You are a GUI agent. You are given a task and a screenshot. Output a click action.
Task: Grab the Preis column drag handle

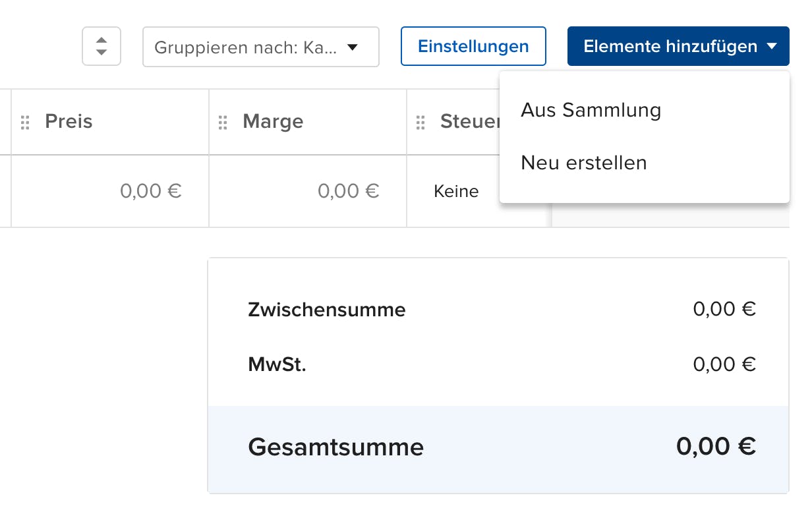26,123
